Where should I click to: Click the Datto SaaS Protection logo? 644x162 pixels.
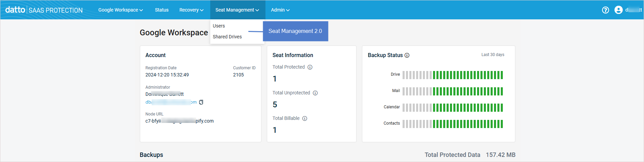pyautogui.click(x=44, y=10)
